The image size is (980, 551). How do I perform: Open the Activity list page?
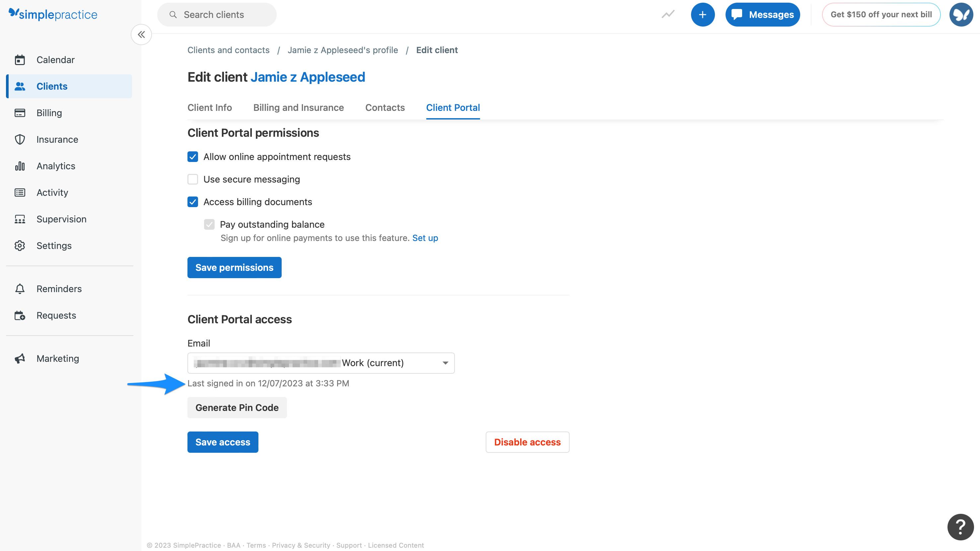[69, 193]
